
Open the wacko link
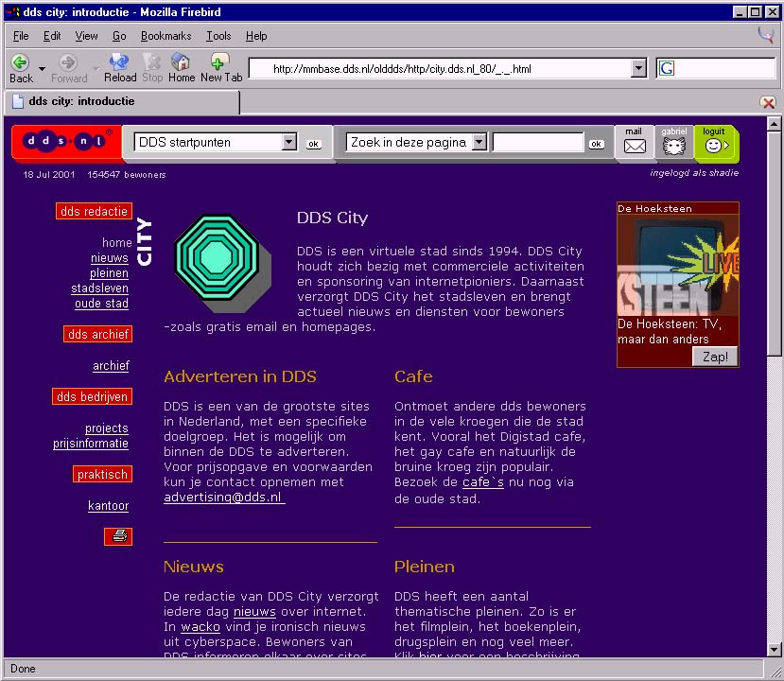200,626
